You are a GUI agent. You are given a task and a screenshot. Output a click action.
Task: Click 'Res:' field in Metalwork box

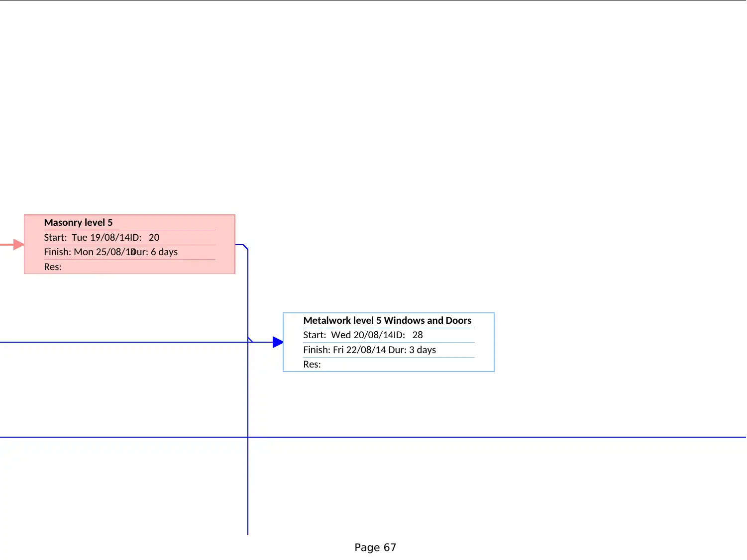[312, 364]
